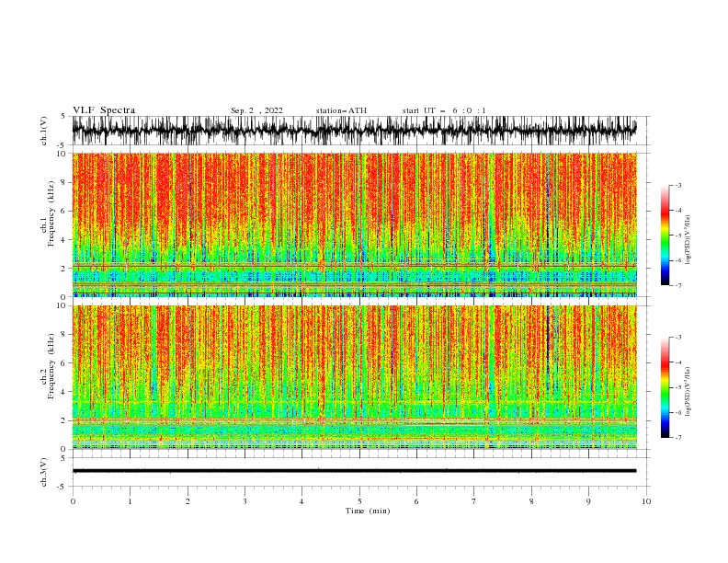Click the ch.3 flat voltage trace
The width and height of the screenshot is (728, 563).
355,471
